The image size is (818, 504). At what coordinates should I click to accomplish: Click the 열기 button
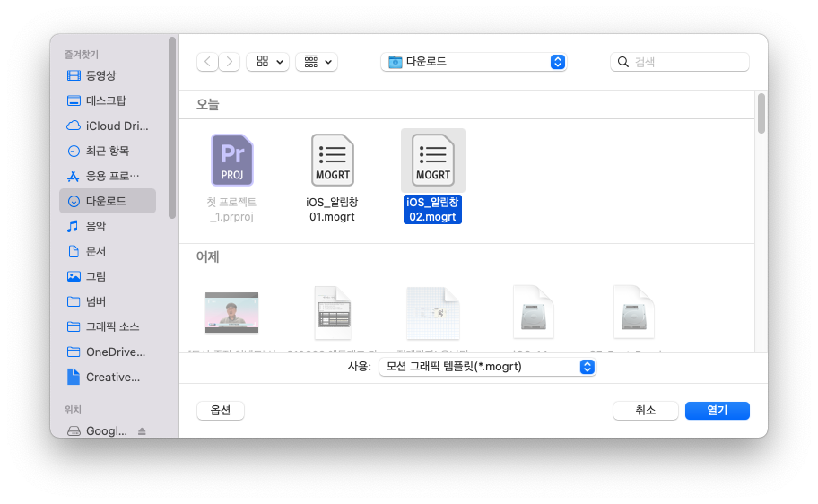[718, 411]
